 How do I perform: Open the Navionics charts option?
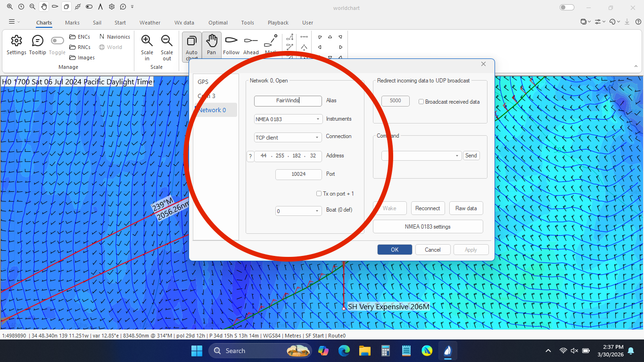tap(115, 37)
